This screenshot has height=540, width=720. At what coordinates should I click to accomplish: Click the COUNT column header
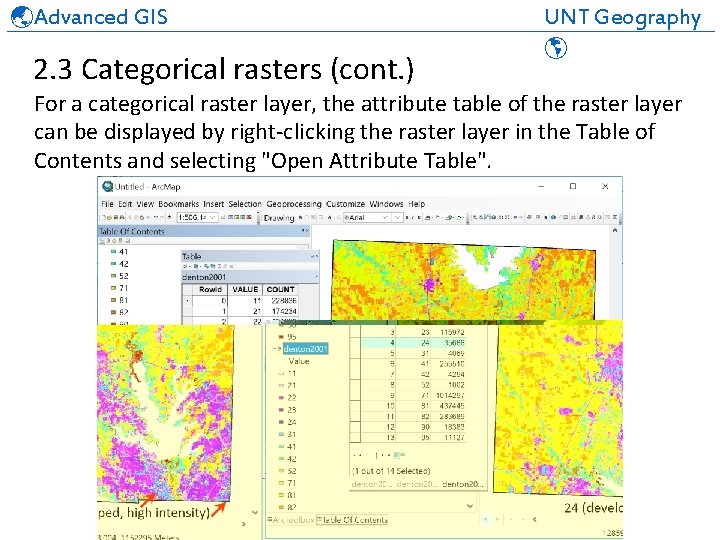tap(280, 289)
